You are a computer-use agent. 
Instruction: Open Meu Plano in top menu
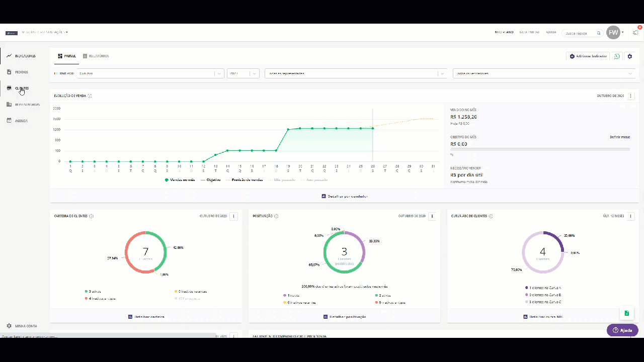[504, 32]
